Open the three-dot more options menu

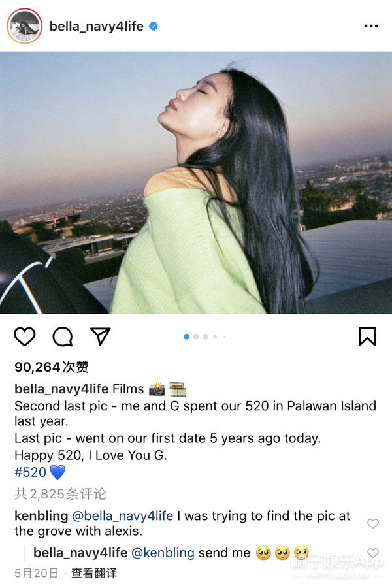pyautogui.click(x=370, y=27)
